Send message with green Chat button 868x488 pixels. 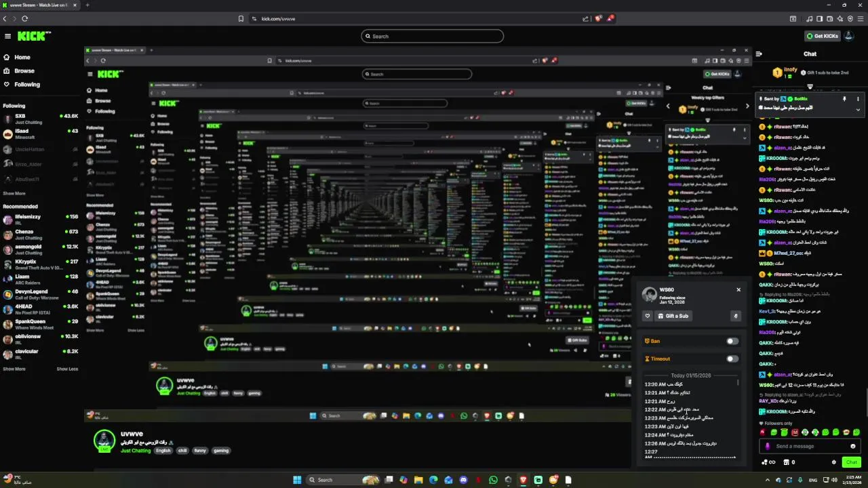pyautogui.click(x=852, y=462)
